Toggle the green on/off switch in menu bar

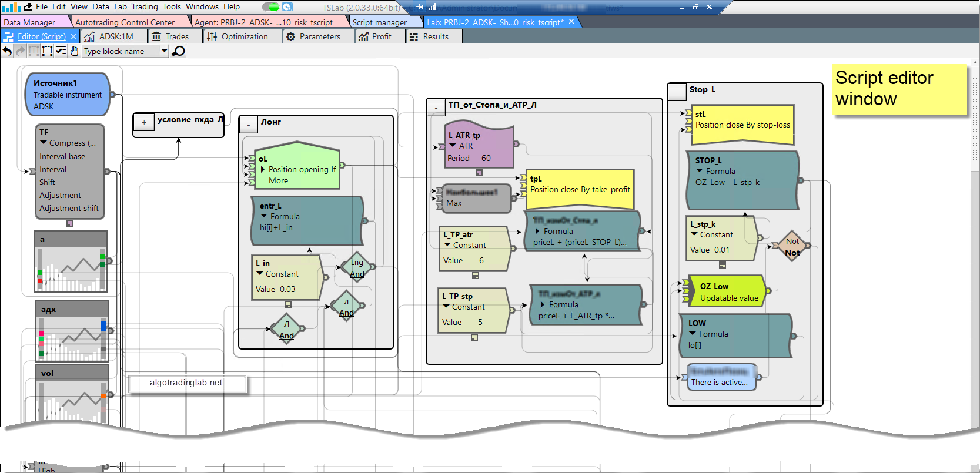[270, 7]
